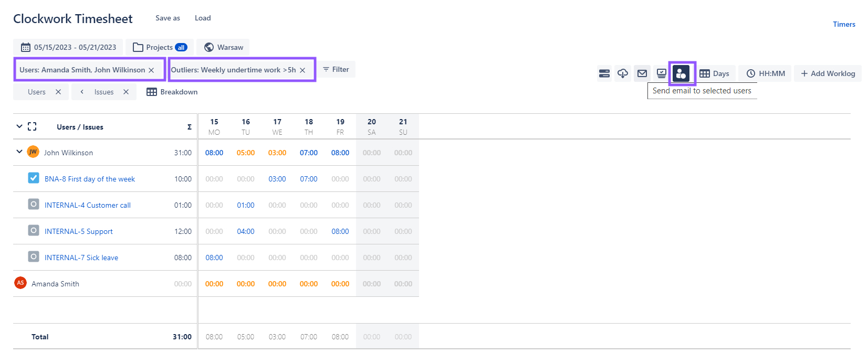Open the HH:MM time format selector
The image size is (868, 364).
pos(766,73)
